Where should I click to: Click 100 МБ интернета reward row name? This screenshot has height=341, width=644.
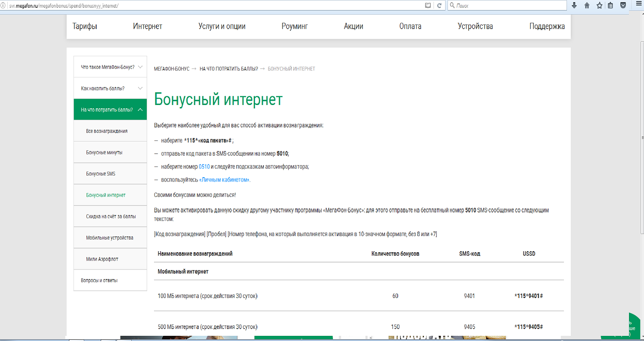(208, 296)
